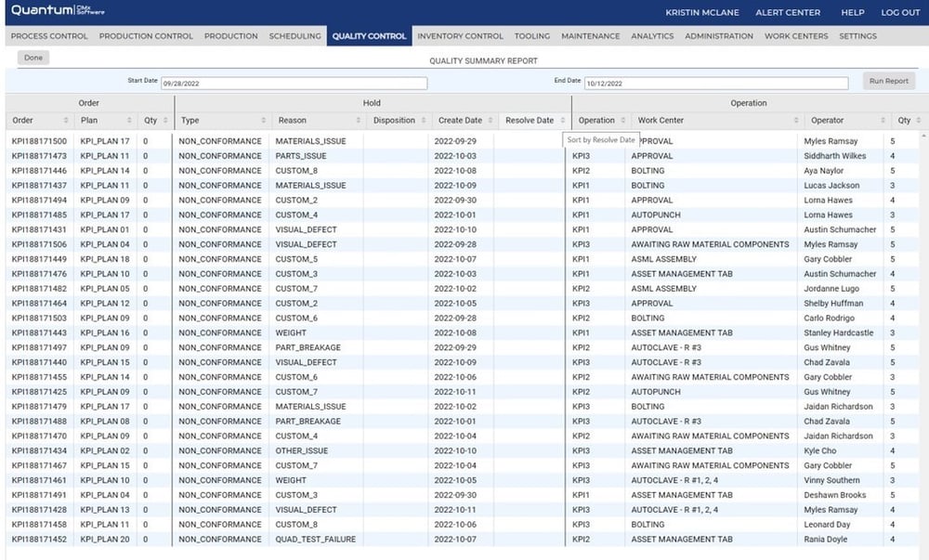Screen dimensions: 929x560
Task: Select order row KPI188171500
Action: (39, 141)
